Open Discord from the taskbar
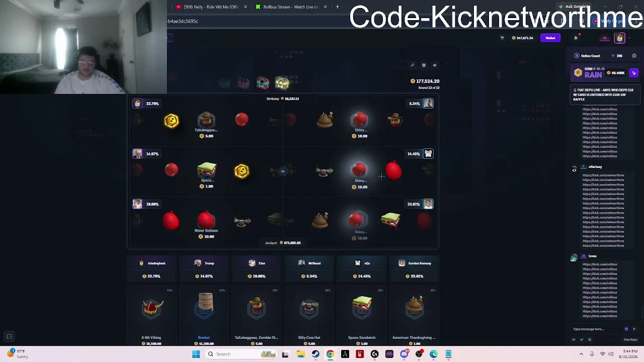The width and height of the screenshot is (644, 362). pyautogui.click(x=404, y=354)
